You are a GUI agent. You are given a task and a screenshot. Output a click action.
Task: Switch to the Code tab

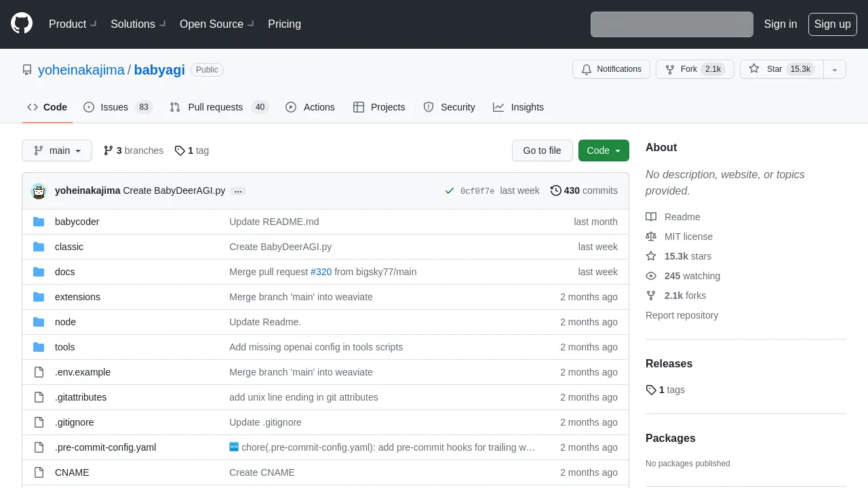pyautogui.click(x=47, y=107)
